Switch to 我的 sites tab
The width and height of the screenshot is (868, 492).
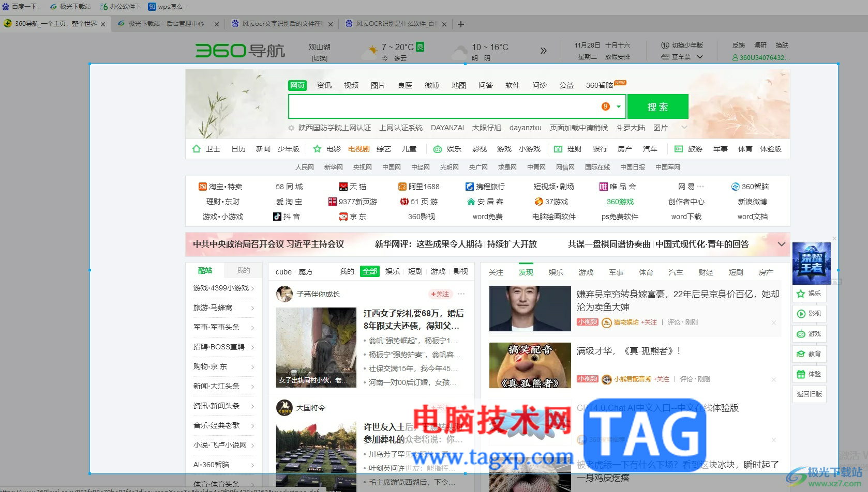tap(243, 270)
